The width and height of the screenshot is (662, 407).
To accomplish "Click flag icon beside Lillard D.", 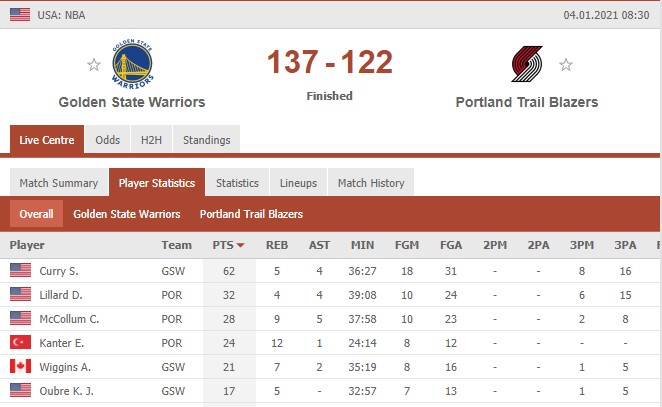I will click(20, 294).
